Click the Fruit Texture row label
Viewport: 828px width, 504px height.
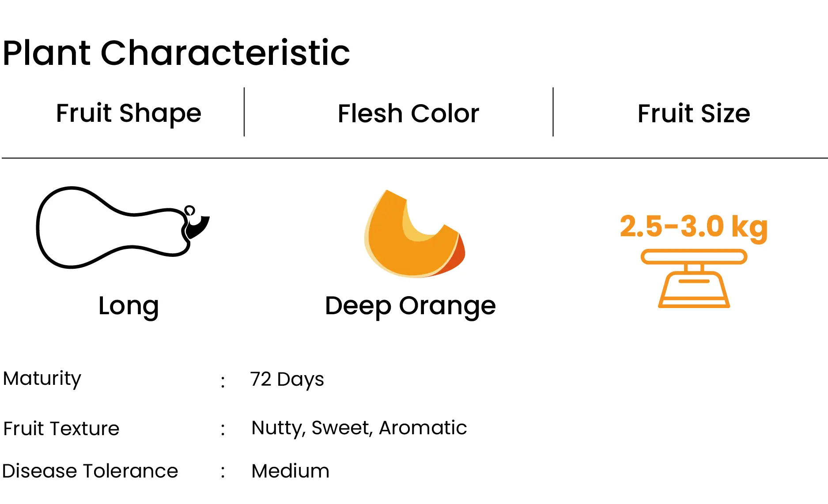coord(61,429)
